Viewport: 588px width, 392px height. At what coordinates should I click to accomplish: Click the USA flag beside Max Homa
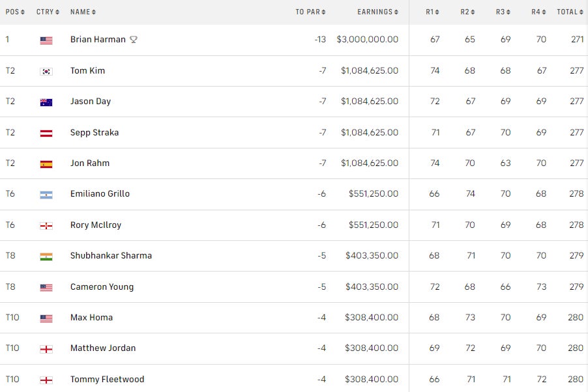click(46, 318)
